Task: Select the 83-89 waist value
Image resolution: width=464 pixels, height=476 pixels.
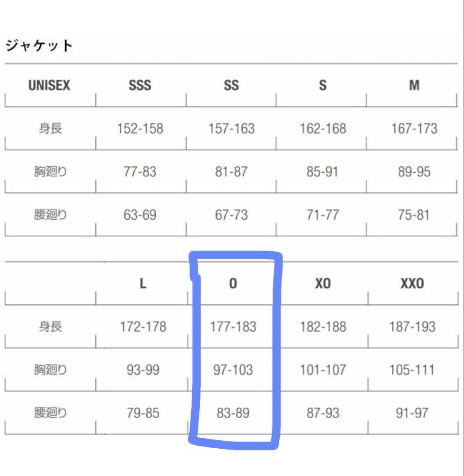Action: click(232, 413)
